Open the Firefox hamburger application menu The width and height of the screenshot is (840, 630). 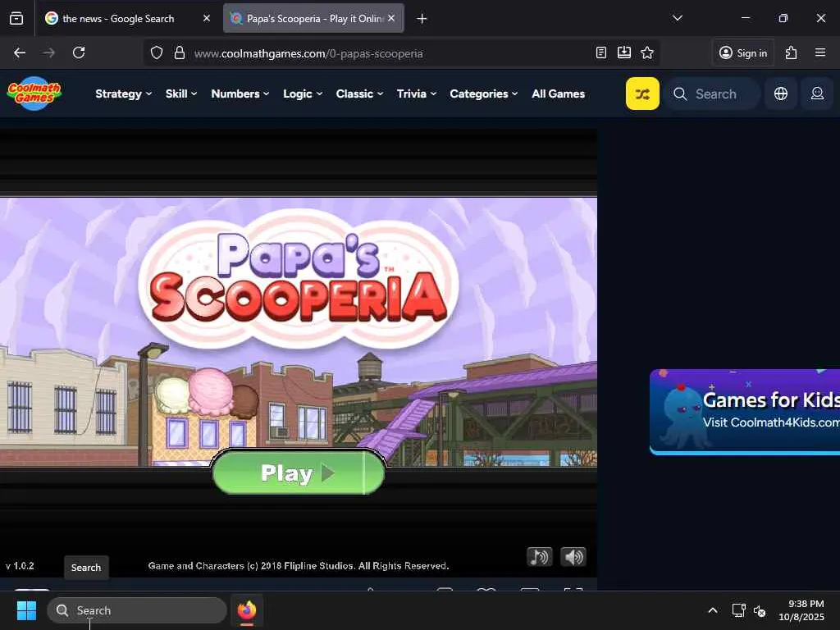(820, 52)
